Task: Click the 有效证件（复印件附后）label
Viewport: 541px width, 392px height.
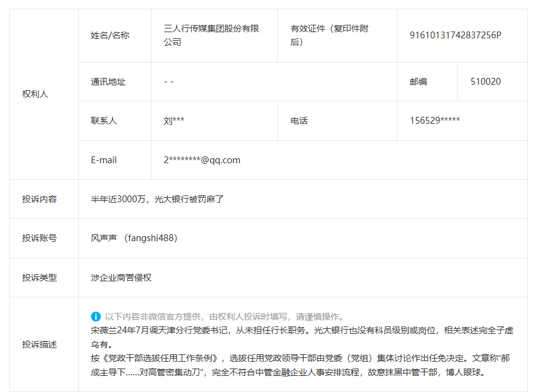Action: pyautogui.click(x=329, y=35)
